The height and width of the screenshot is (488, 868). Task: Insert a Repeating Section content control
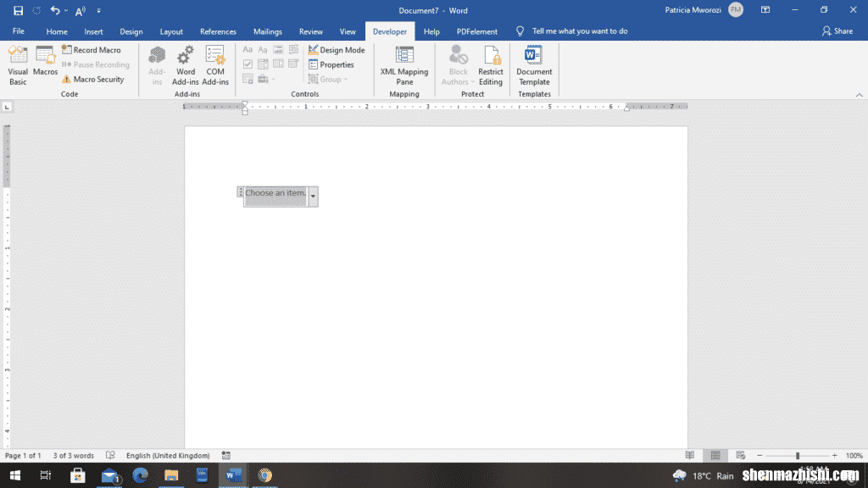tap(248, 79)
